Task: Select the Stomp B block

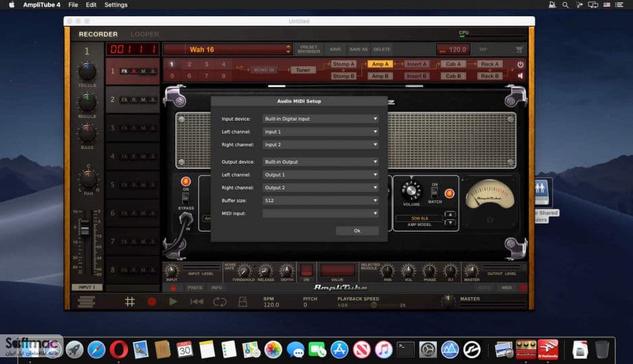Action: 344,76
